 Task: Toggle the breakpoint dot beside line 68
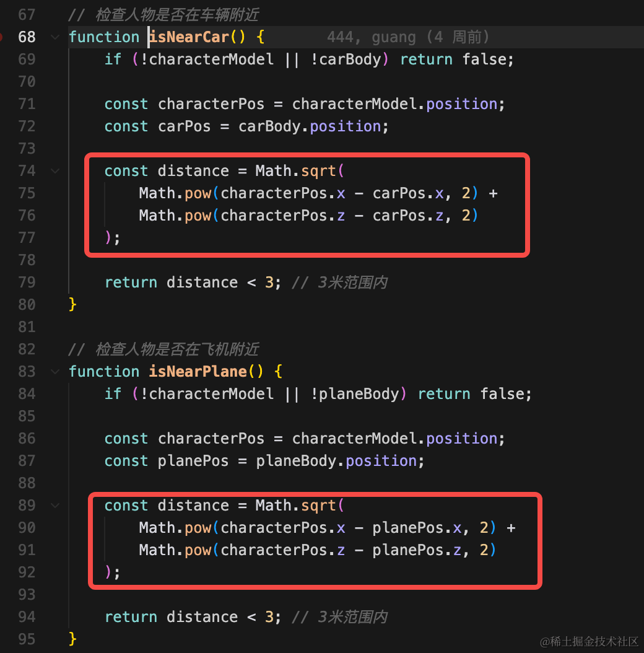click(1, 37)
